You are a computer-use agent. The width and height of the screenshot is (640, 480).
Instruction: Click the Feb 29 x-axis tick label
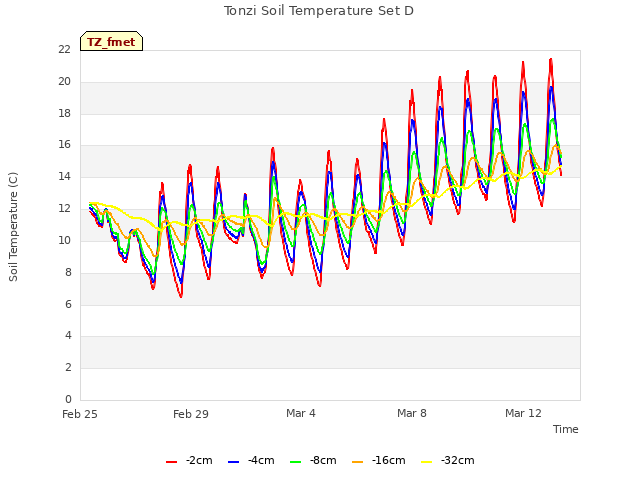pyautogui.click(x=191, y=414)
